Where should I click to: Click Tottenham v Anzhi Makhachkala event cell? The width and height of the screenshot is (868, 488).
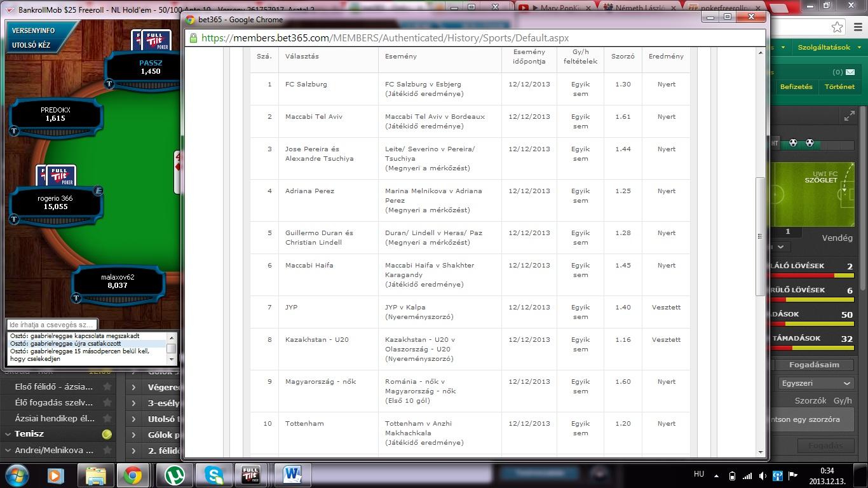click(440, 433)
